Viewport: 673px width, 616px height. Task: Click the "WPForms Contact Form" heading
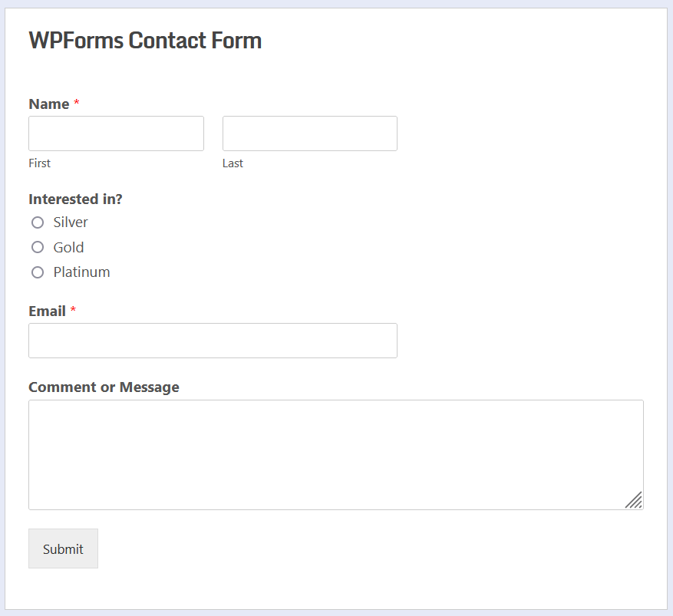click(x=145, y=41)
